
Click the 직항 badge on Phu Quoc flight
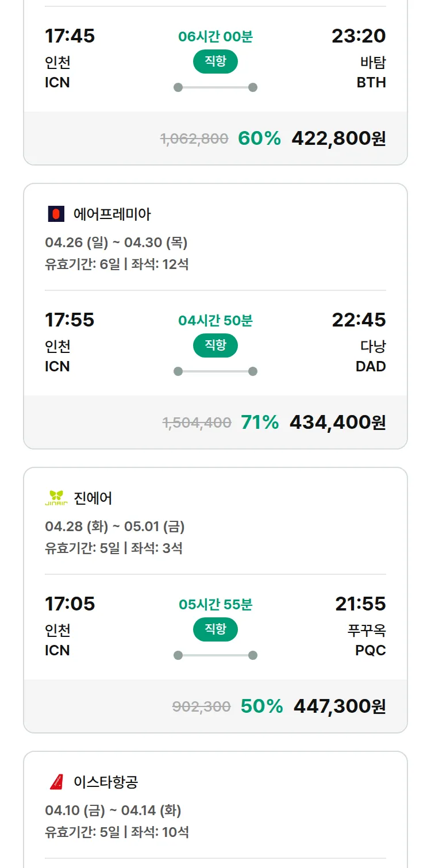pos(215,629)
